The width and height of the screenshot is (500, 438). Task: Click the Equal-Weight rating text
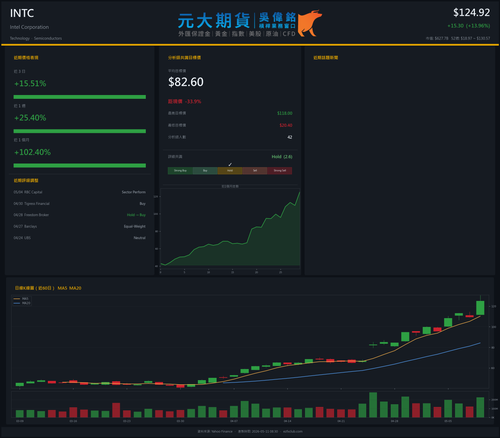[135, 226]
